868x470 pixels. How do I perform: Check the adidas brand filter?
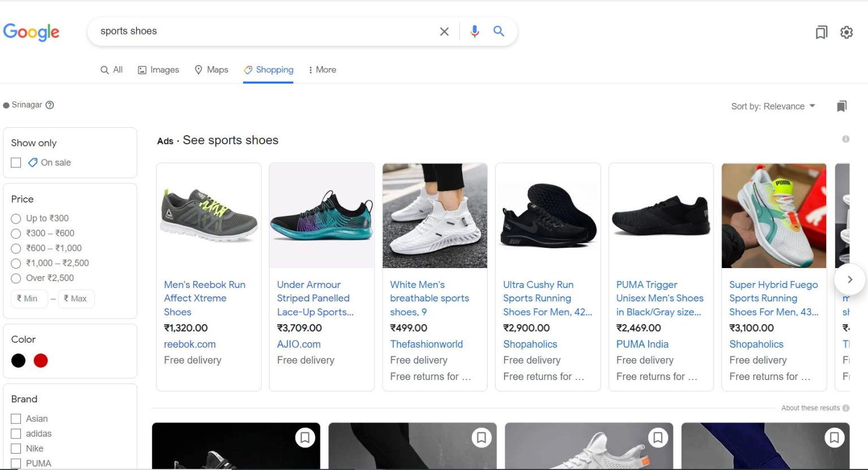point(16,434)
